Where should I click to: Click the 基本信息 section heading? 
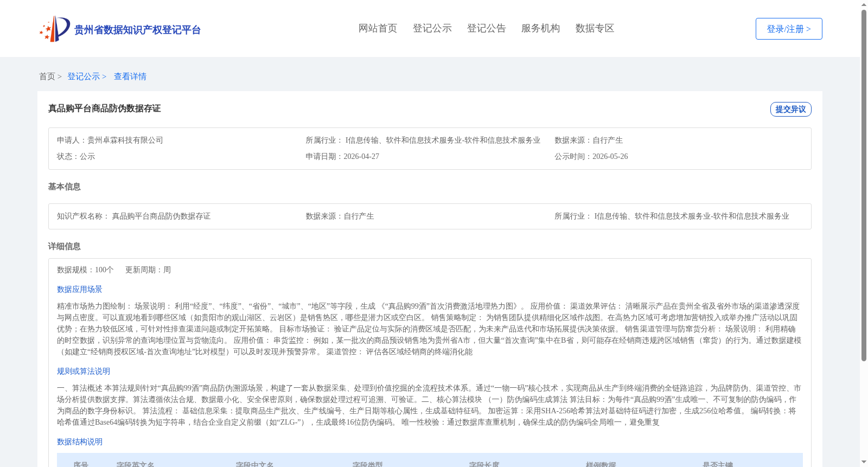point(64,187)
